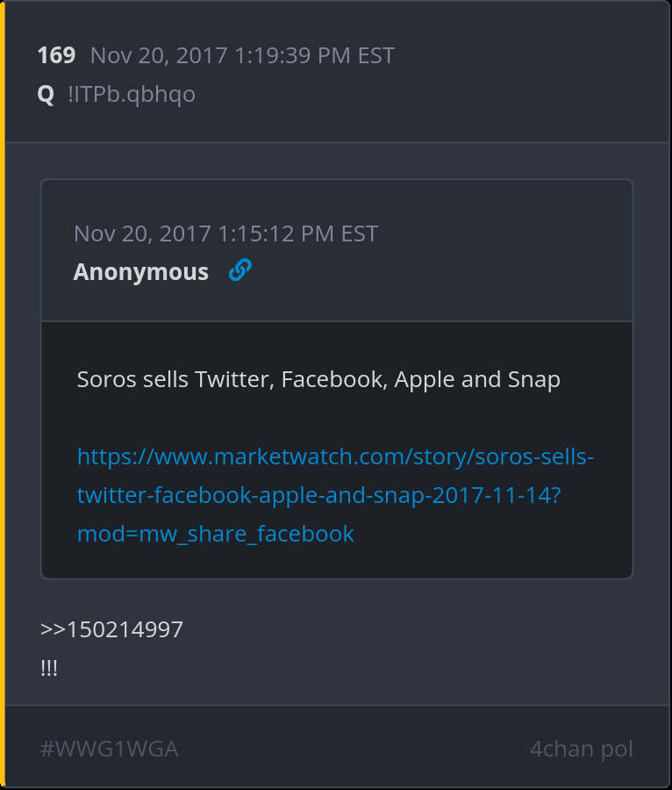672x790 pixels.
Task: Click empty space right of the header timestamp
Action: click(x=526, y=55)
